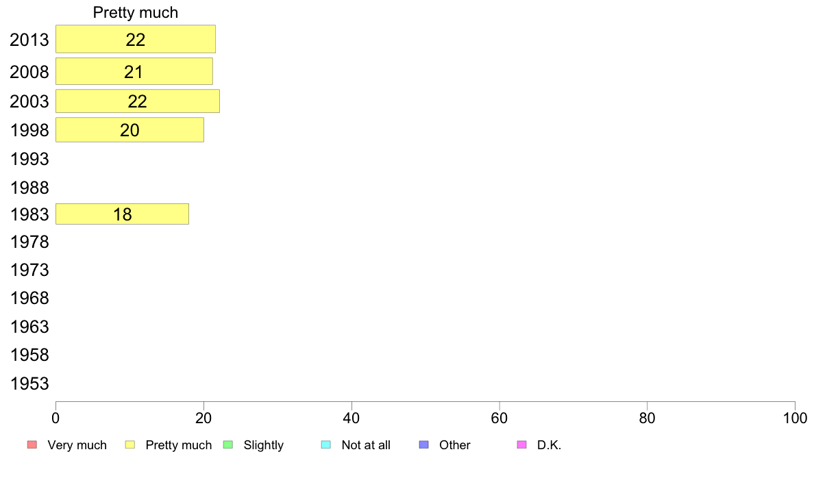Click the 40 axis tick label

(x=351, y=418)
